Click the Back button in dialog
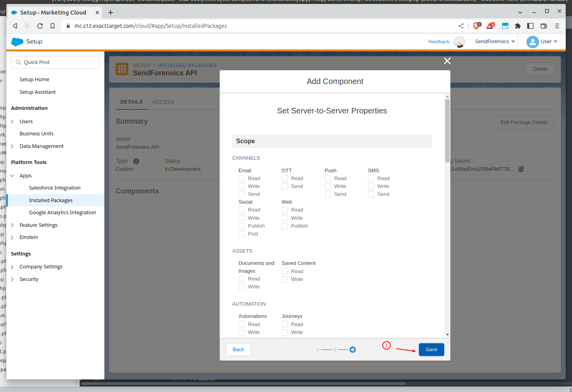 pyautogui.click(x=238, y=350)
